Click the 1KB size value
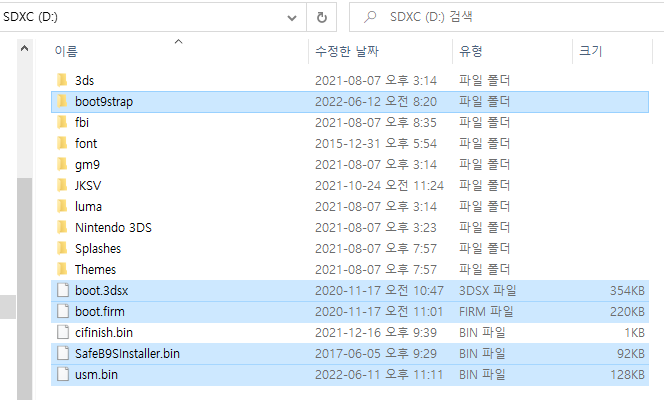Image resolution: width=664 pixels, height=400 pixels. [x=634, y=332]
